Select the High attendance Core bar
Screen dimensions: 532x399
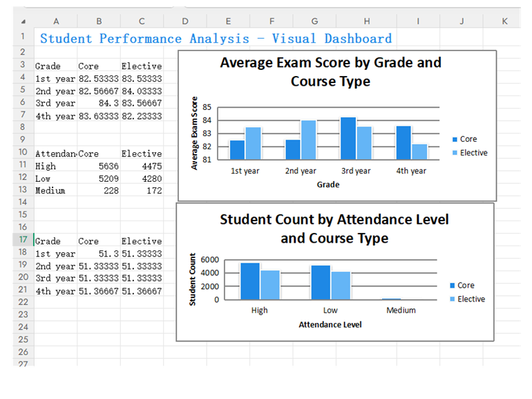point(250,281)
